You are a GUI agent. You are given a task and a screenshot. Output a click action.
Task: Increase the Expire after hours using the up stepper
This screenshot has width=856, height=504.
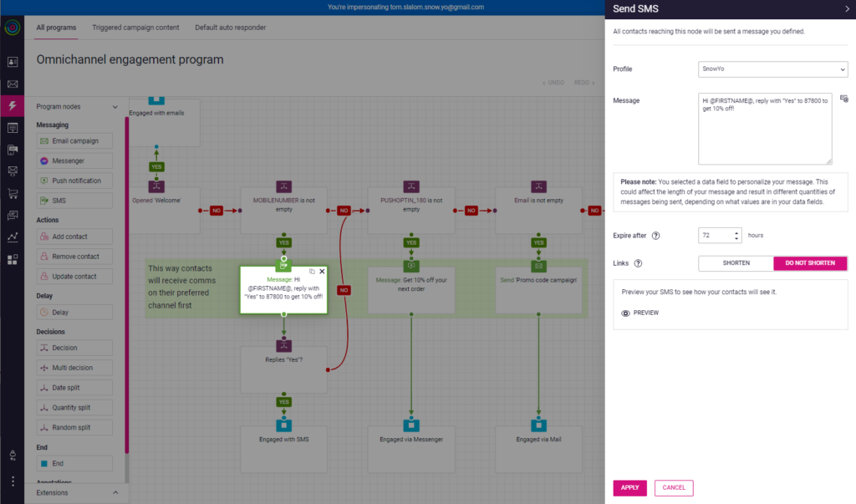click(736, 232)
